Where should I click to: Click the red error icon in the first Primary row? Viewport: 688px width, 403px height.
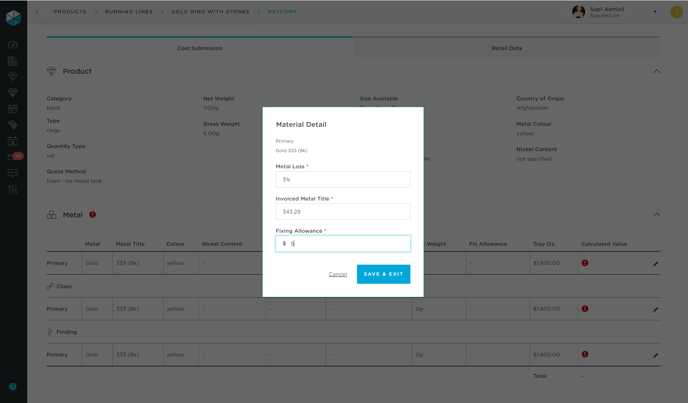[585, 263]
